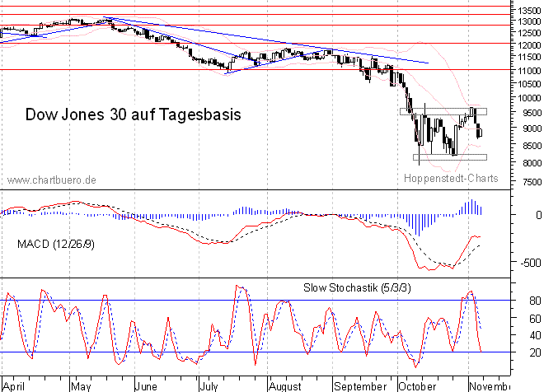
Task: Click the -500 value on MACD axis
Action: pyautogui.click(x=531, y=263)
